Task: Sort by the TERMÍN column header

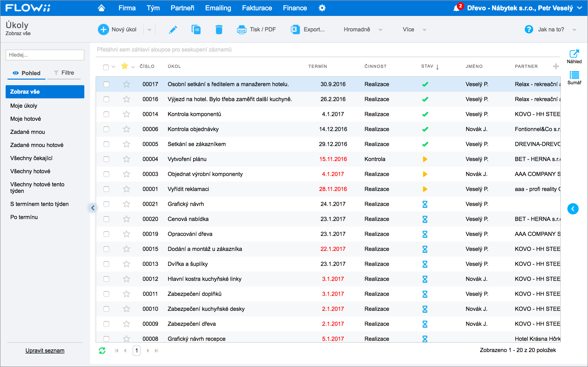Action: coord(317,66)
